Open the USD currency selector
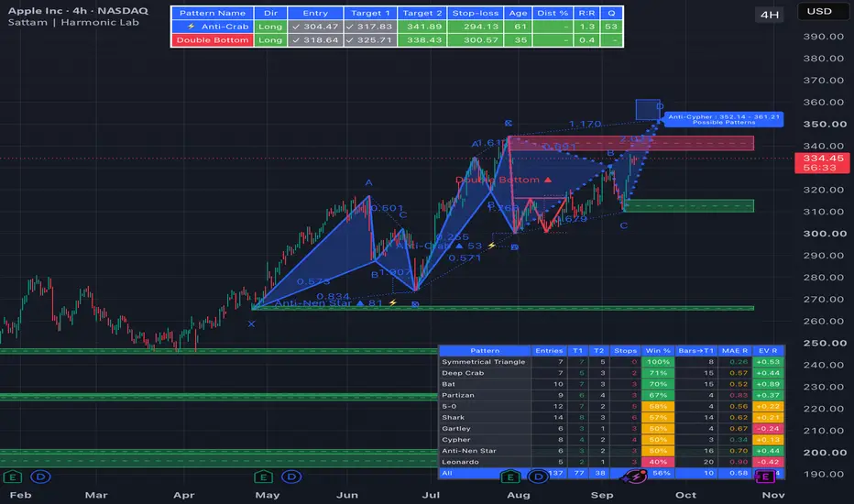This screenshot has height=504, width=854. pos(819,11)
